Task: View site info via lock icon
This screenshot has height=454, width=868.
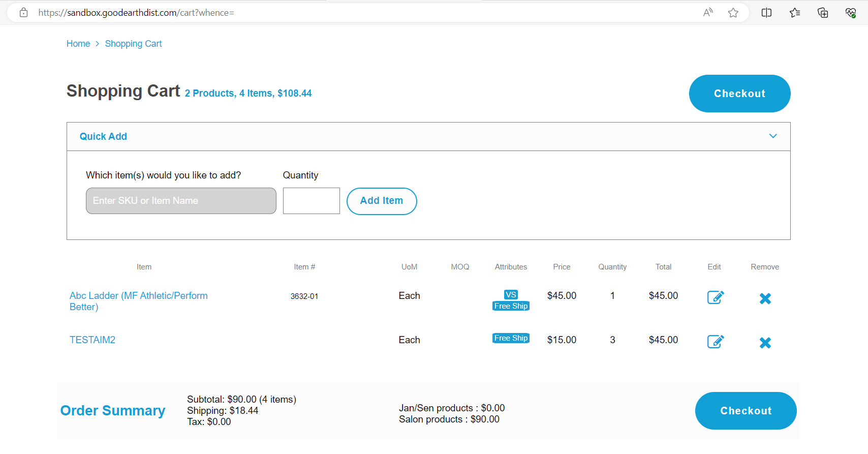Action: (23, 13)
